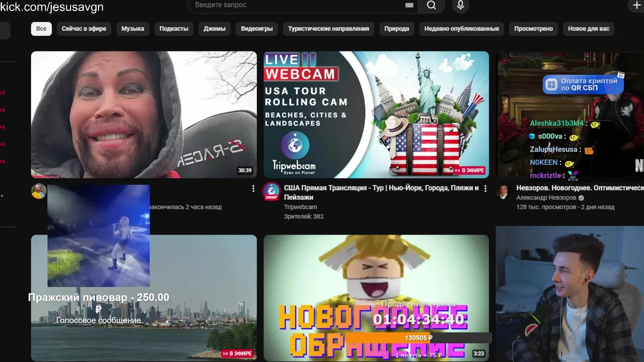644x362 pixels.
Task: Select the Просмотрено filter chip
Action: click(533, 29)
